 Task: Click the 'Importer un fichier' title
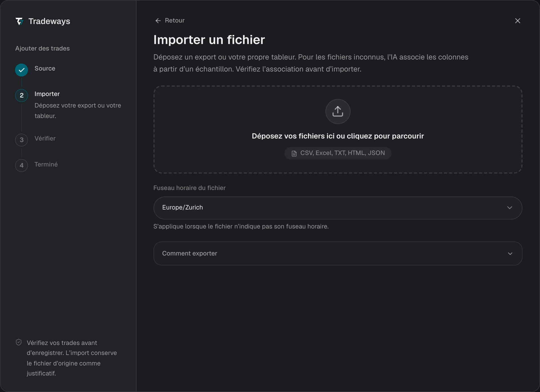tap(209, 40)
